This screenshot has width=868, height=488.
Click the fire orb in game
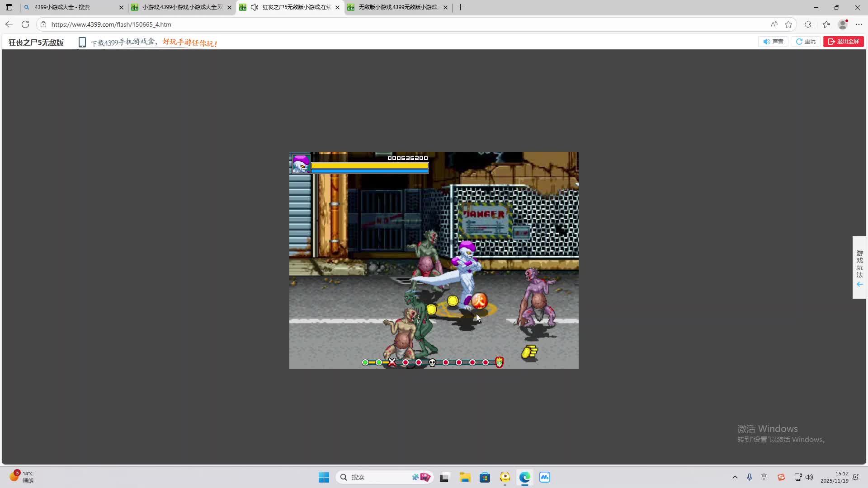click(x=479, y=300)
